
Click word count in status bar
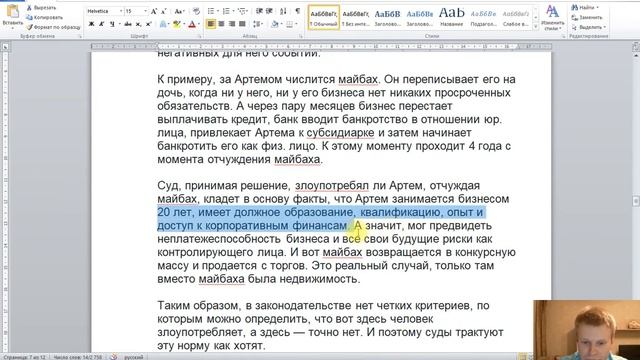(x=78, y=357)
